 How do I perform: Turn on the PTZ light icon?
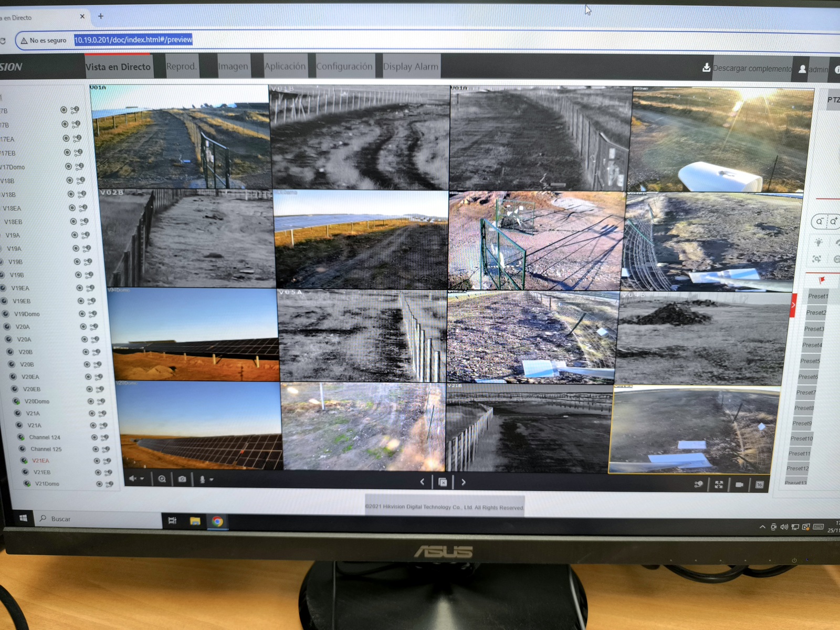click(x=818, y=243)
